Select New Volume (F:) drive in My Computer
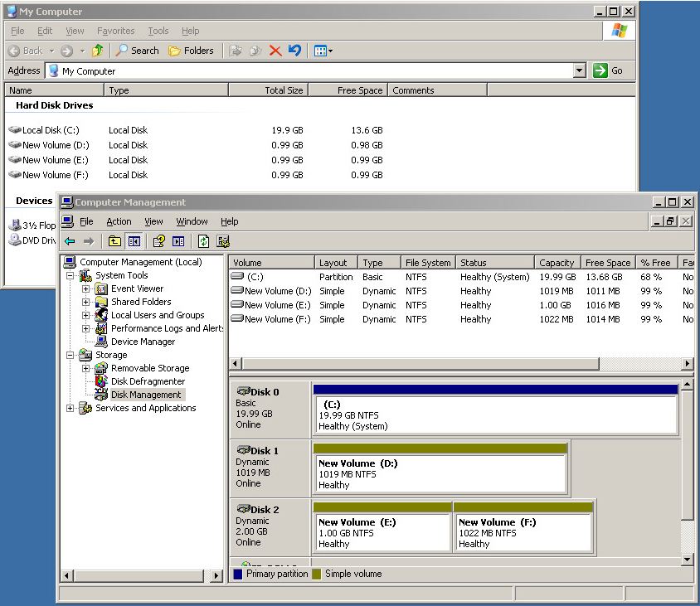The height and width of the screenshot is (606, 700). pos(49,175)
